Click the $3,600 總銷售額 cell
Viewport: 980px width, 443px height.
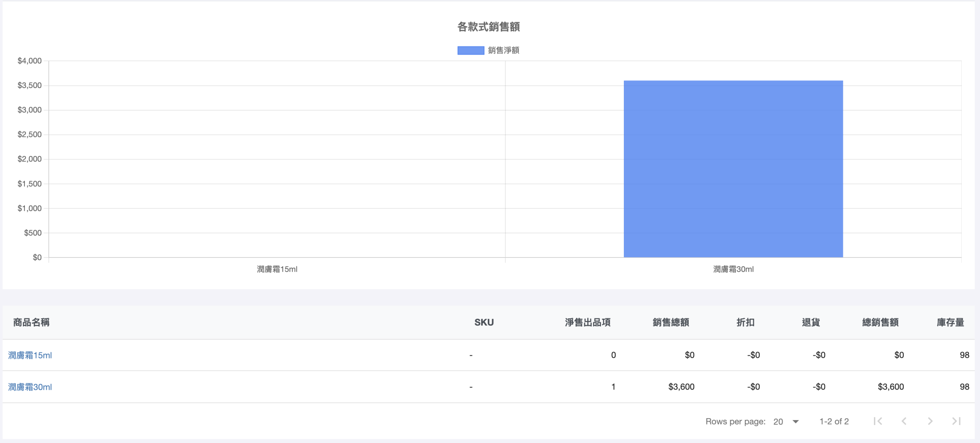(890, 387)
